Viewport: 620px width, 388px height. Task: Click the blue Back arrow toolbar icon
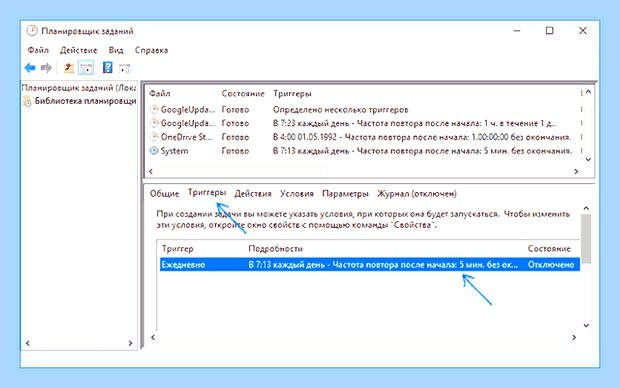coord(30,68)
